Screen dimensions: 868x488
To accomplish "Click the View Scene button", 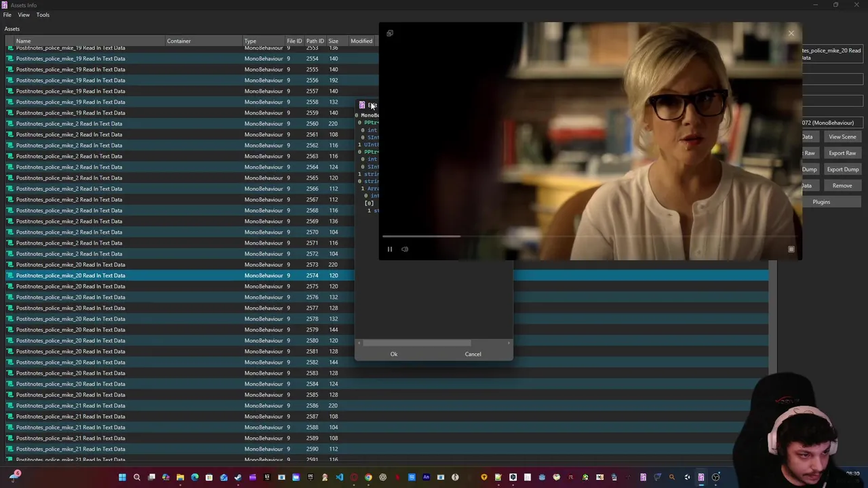I will click(842, 137).
